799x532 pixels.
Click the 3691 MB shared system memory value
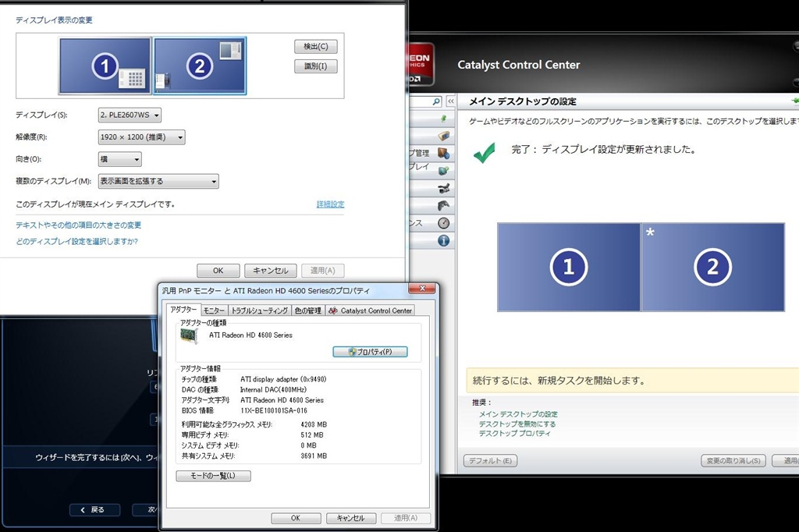coord(314,456)
